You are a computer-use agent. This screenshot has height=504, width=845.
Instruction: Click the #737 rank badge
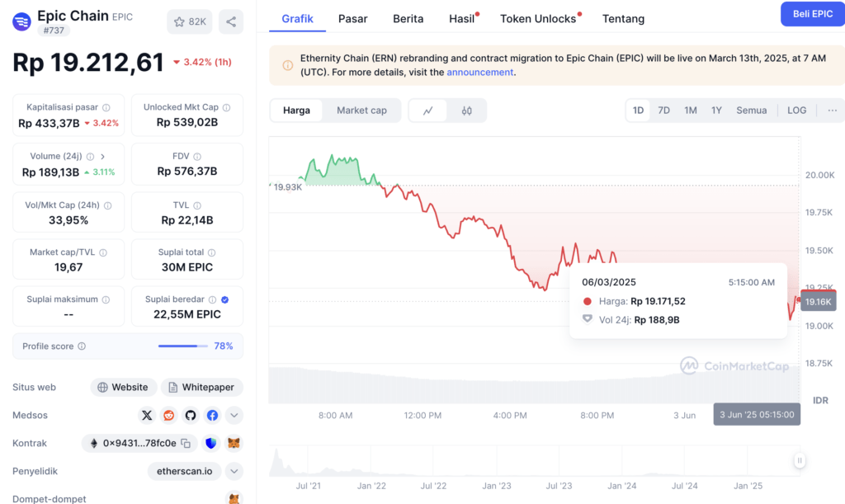(x=54, y=31)
